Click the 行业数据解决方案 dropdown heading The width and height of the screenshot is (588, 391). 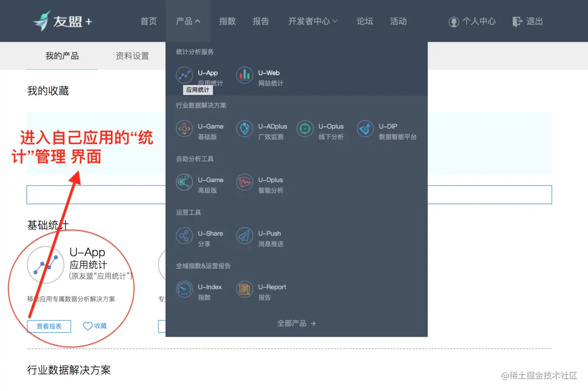pyautogui.click(x=201, y=105)
